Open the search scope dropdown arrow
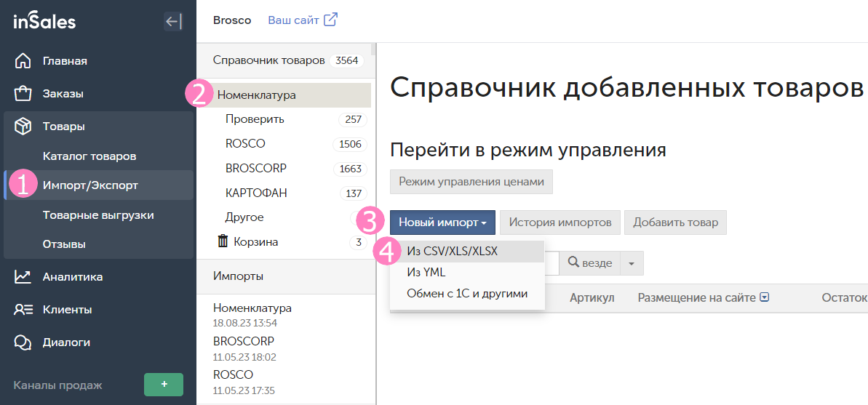 (632, 262)
